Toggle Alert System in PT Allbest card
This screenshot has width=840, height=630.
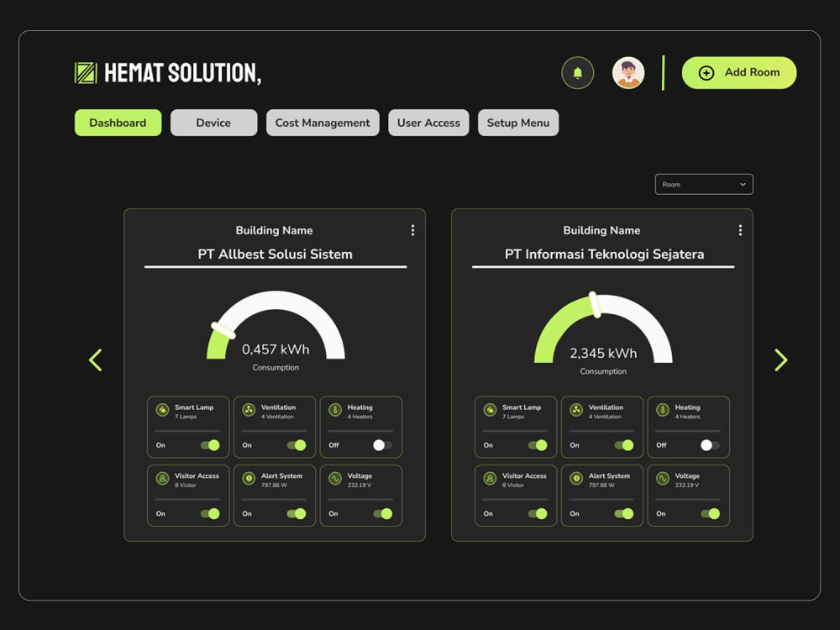coord(297,514)
